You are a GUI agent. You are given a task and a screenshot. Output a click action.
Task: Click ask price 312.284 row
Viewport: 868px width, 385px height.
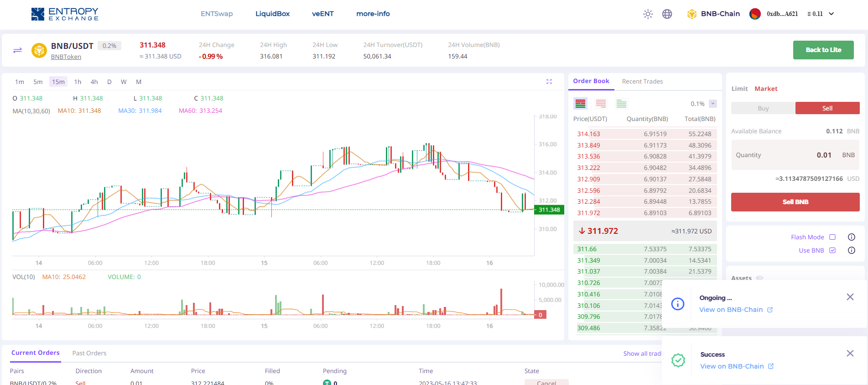coord(645,201)
